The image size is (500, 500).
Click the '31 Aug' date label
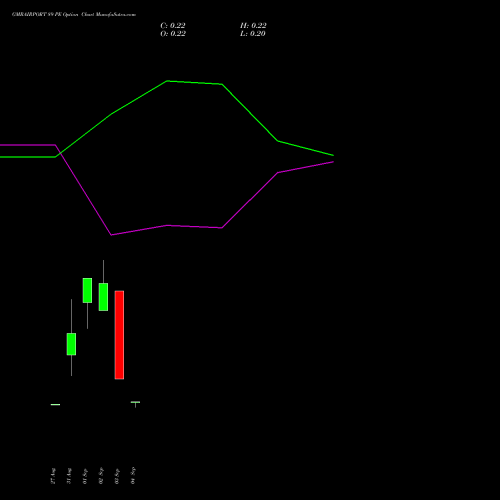[69, 476]
